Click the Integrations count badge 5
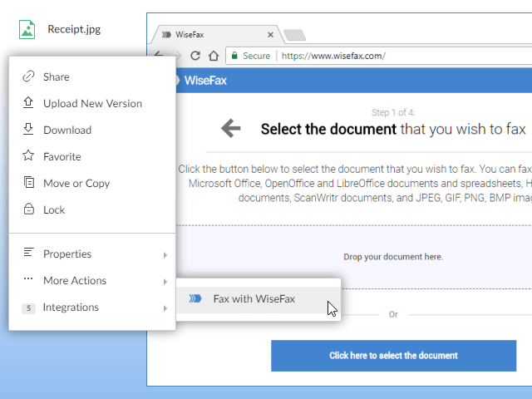Image resolution: width=532 pixels, height=399 pixels. (x=28, y=308)
